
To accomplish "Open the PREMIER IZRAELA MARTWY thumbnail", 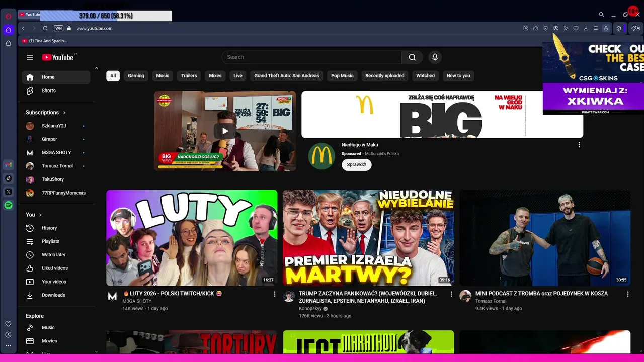I will coord(368,238).
